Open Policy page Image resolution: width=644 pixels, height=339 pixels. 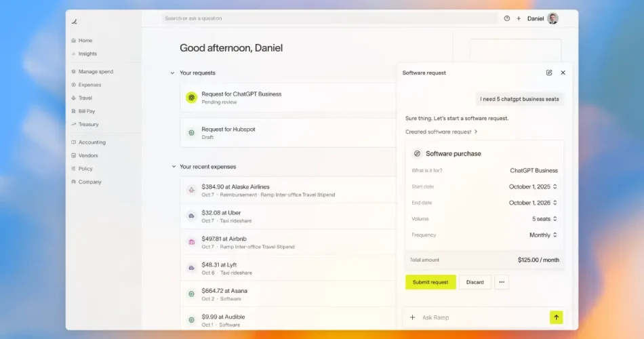pyautogui.click(x=82, y=168)
